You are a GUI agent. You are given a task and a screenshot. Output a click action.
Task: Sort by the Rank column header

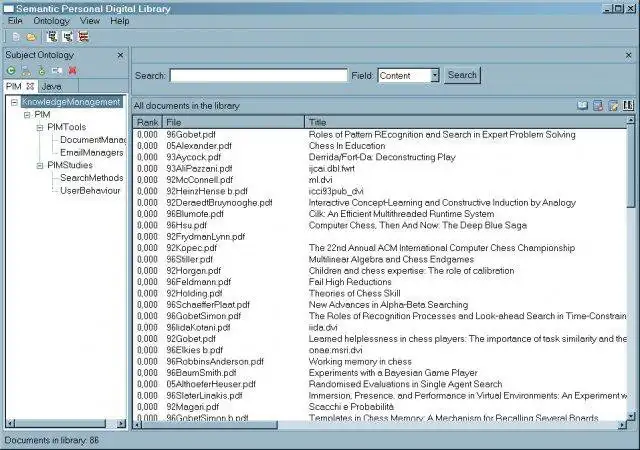(x=147, y=122)
